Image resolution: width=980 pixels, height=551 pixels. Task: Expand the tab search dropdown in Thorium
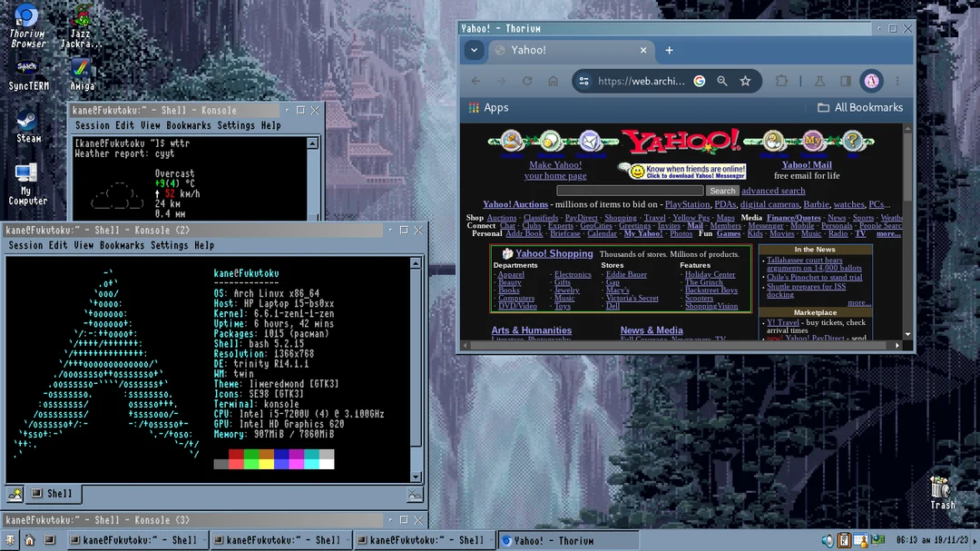474,51
